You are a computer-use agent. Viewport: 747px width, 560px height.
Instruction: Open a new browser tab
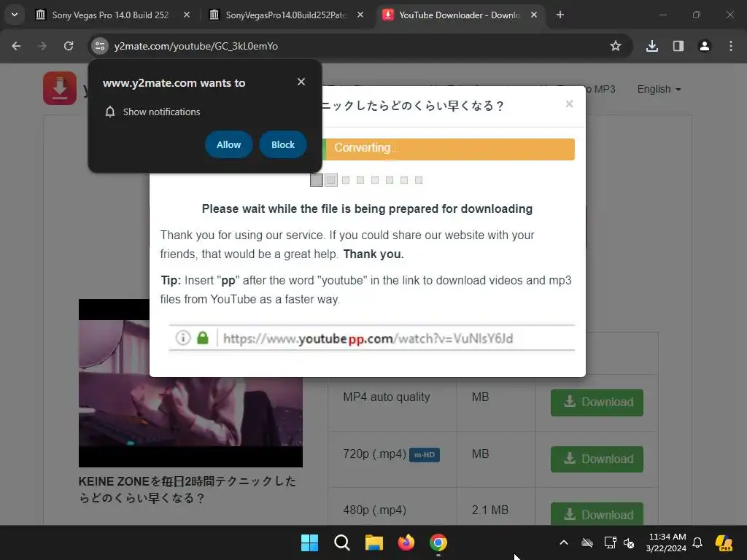(560, 15)
